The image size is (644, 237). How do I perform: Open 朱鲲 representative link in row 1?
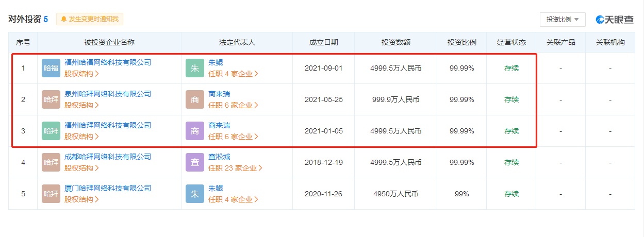pos(216,62)
